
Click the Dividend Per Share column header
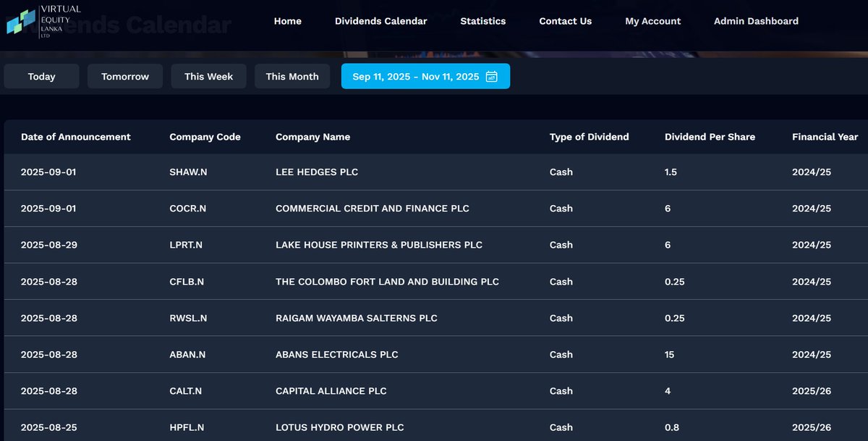point(710,137)
